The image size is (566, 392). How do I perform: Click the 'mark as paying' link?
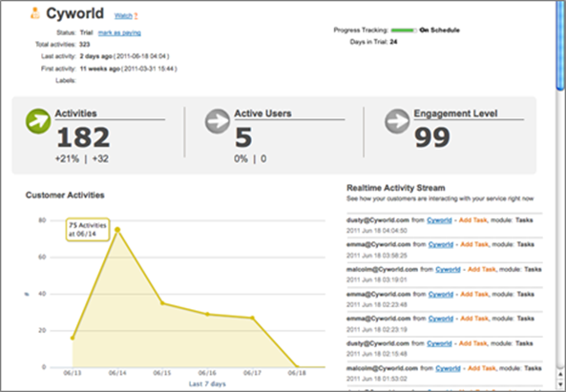tap(119, 32)
